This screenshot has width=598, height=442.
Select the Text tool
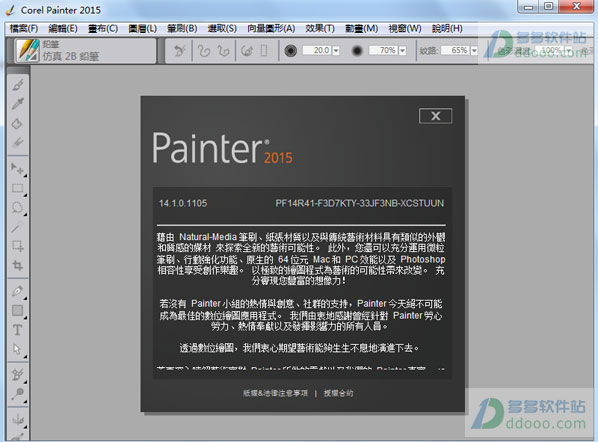point(18,329)
